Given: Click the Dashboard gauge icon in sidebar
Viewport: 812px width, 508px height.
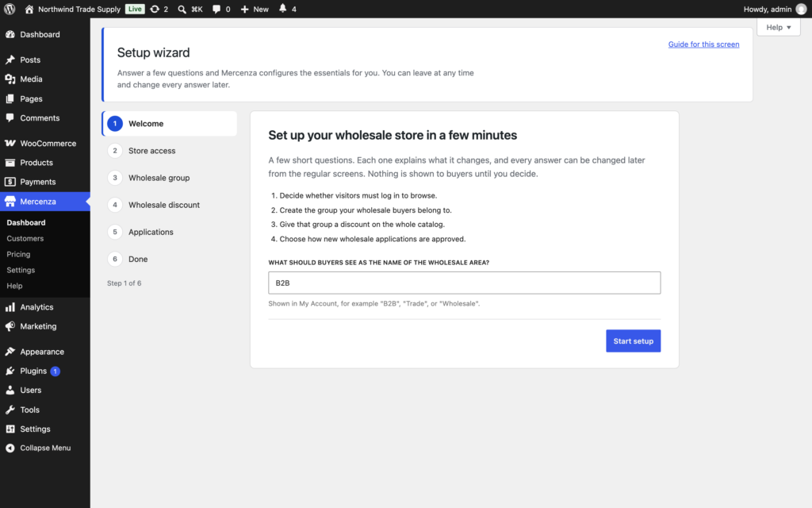Looking at the screenshot, I should [10, 34].
